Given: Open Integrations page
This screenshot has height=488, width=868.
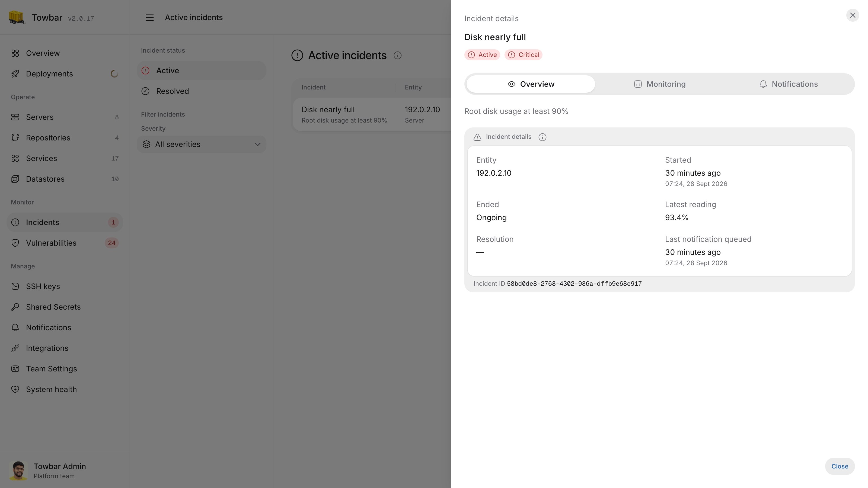Looking at the screenshot, I should (65, 348).
